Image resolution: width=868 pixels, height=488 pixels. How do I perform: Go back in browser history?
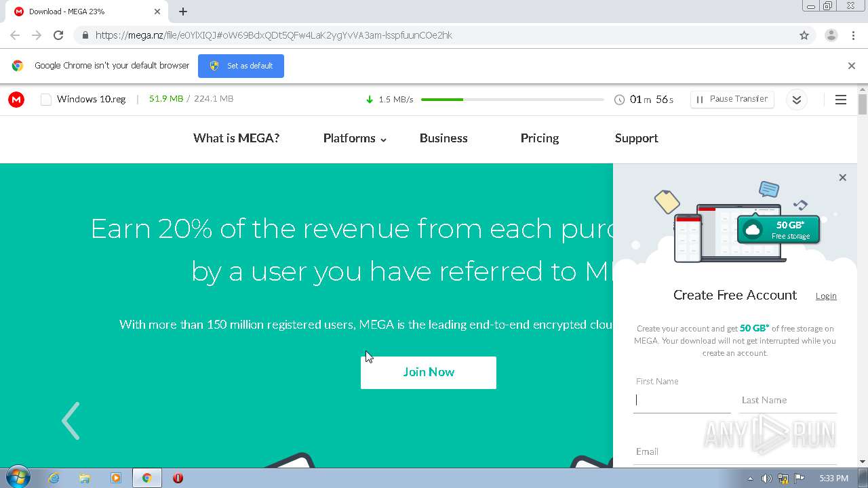click(x=15, y=35)
